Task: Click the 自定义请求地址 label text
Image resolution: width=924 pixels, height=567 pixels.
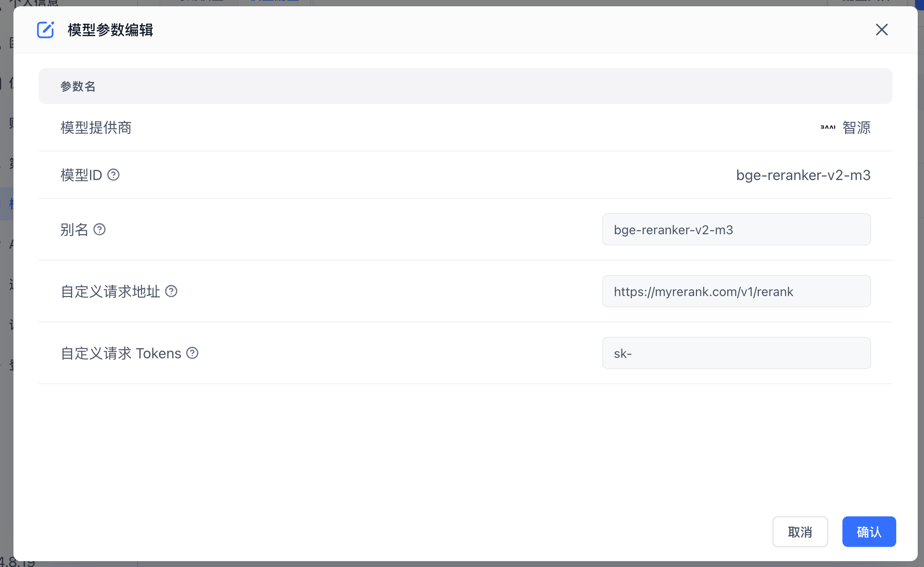Action: (110, 291)
